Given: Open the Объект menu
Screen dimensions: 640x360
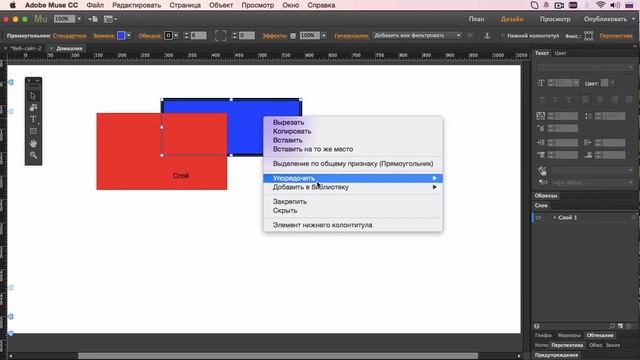Looking at the screenshot, I should pyautogui.click(x=221, y=5).
